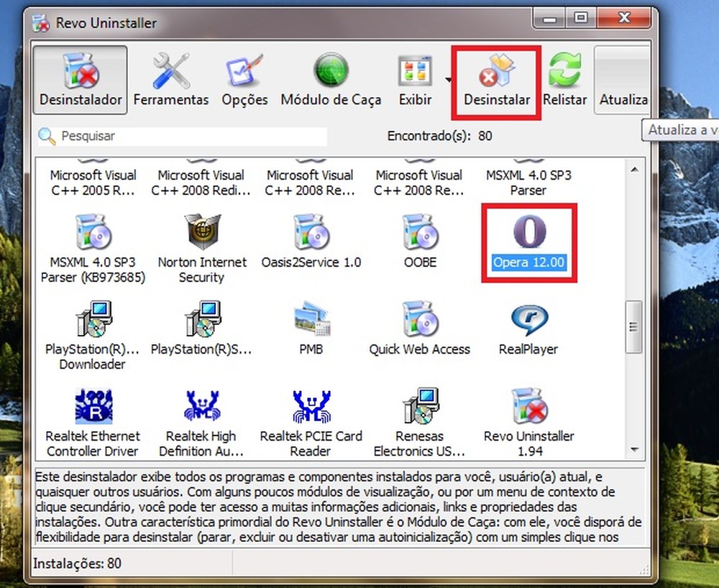Select PlayStation(R) Downloader entry
The height and width of the screenshot is (588, 719).
pos(93,336)
